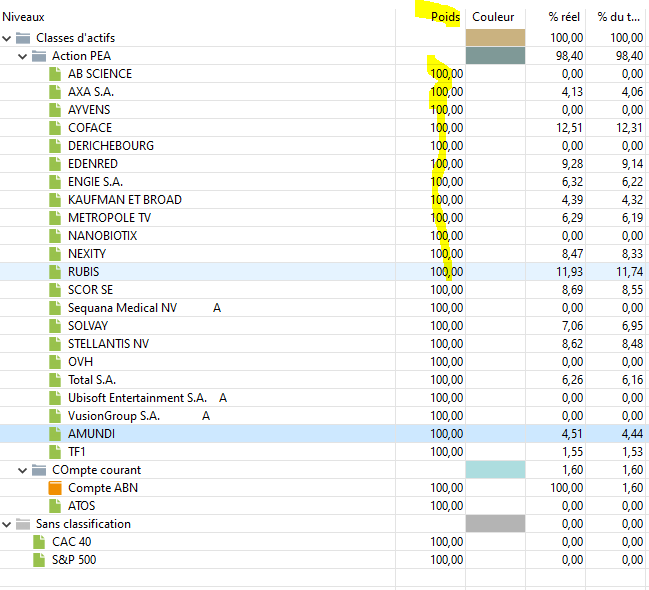Click % réel value 6,26 for Total S.A.
The height and width of the screenshot is (590, 649).
point(572,380)
